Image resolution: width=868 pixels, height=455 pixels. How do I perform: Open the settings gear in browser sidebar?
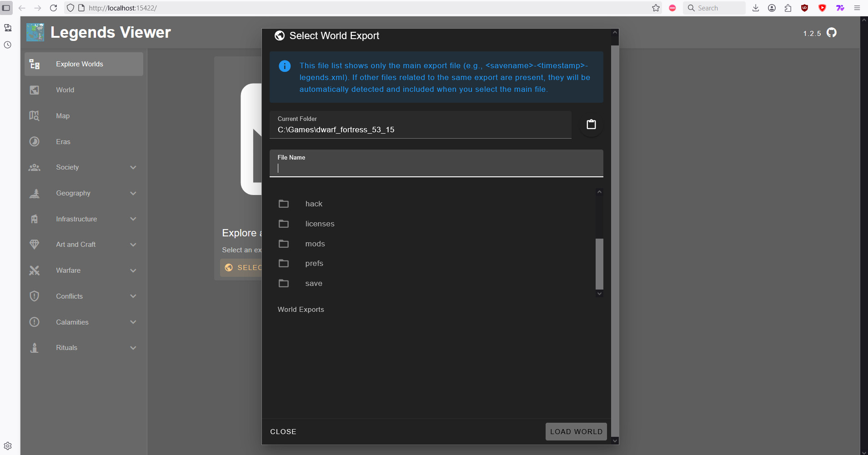(8, 446)
